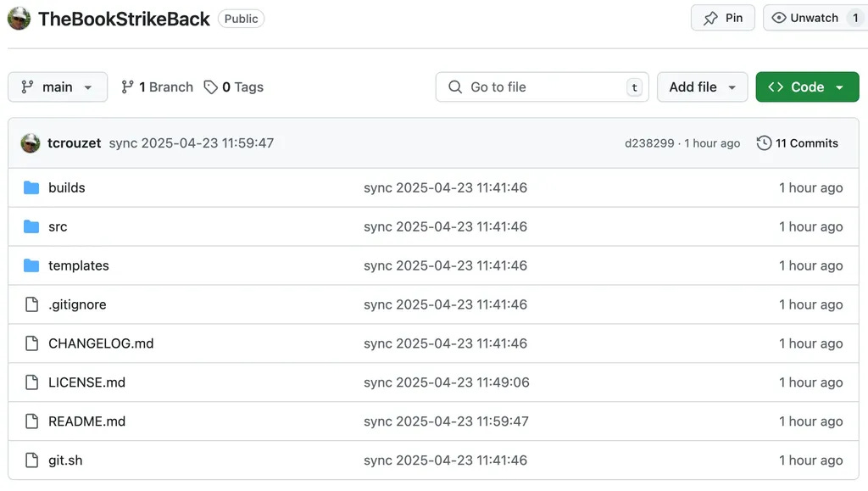Click the commit history clock icon
The height and width of the screenshot is (491, 868).
[764, 142]
